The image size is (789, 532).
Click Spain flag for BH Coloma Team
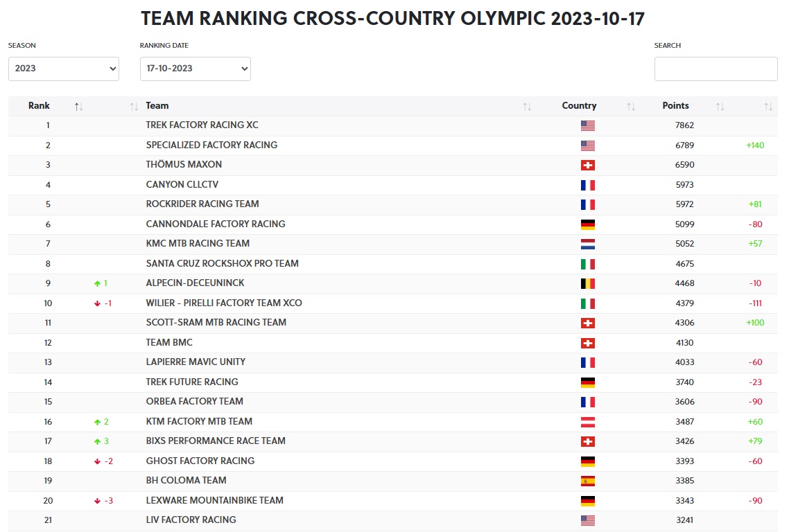tap(588, 481)
